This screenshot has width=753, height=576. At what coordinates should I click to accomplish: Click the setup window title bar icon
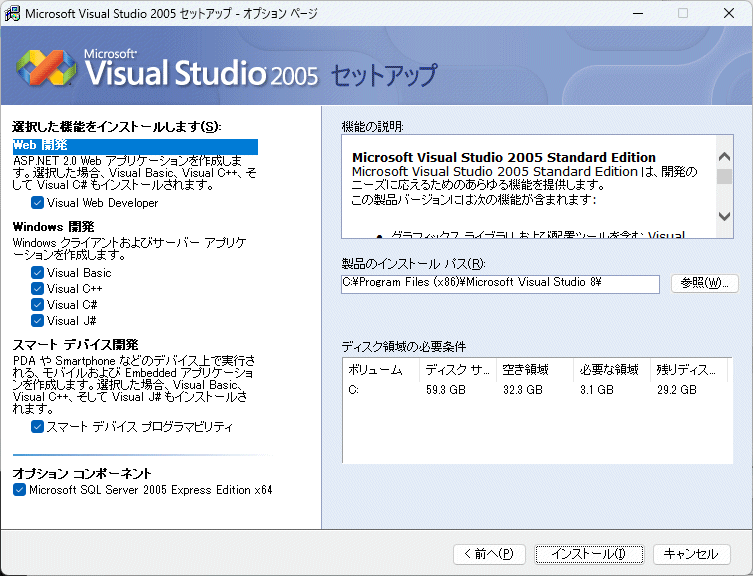12,14
